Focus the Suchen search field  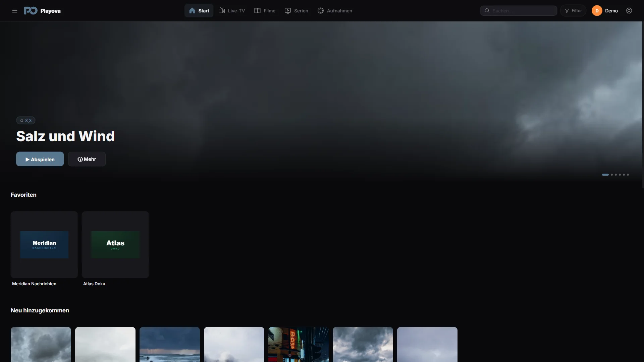tap(519, 11)
